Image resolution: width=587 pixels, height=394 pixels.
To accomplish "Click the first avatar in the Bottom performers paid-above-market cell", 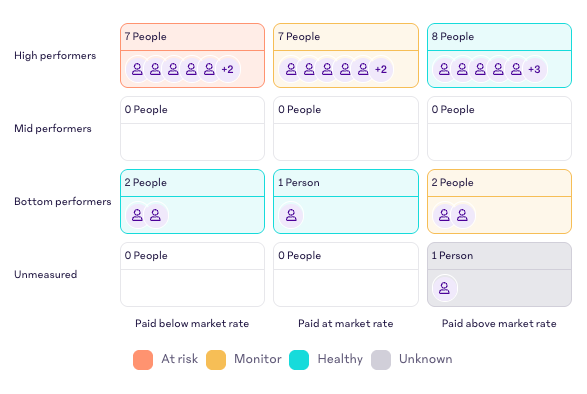I will [444, 215].
